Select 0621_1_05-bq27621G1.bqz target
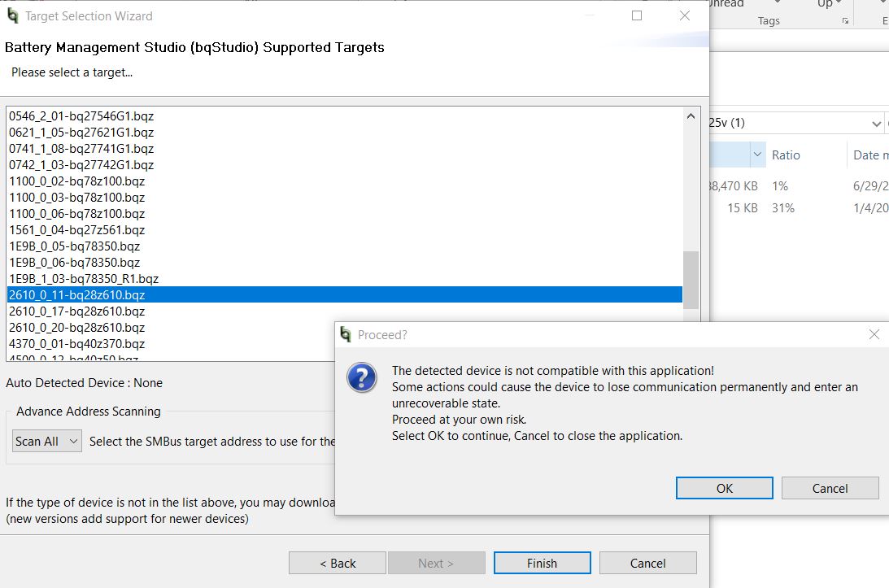 pyautogui.click(x=345, y=132)
